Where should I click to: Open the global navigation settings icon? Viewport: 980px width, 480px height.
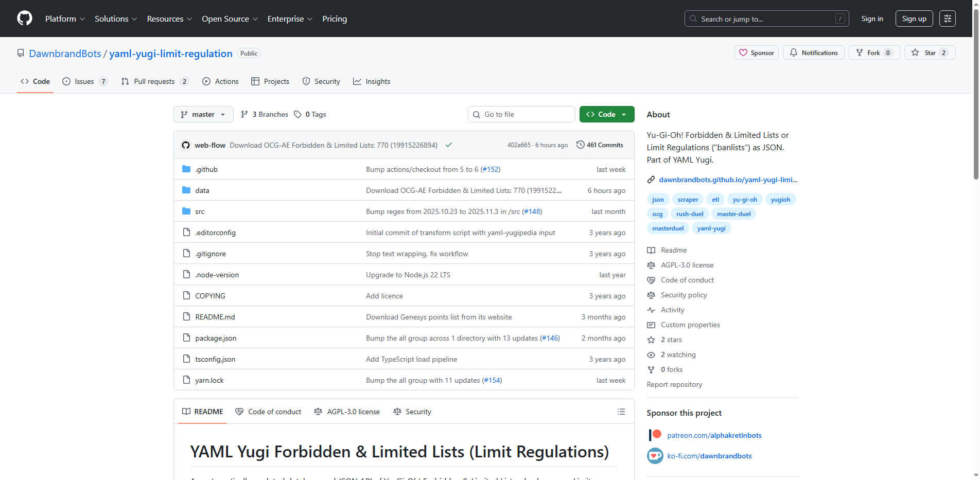[948, 19]
